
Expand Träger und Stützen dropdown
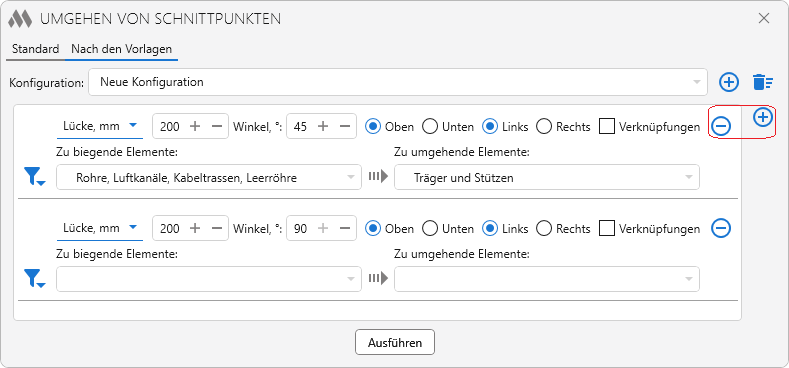point(546,177)
